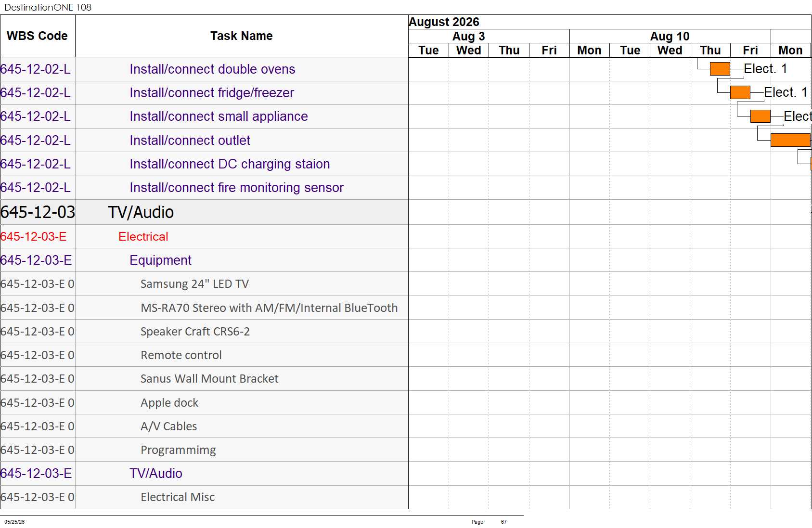Click the footer page number 67
This screenshot has width=812, height=528.
[x=503, y=522]
